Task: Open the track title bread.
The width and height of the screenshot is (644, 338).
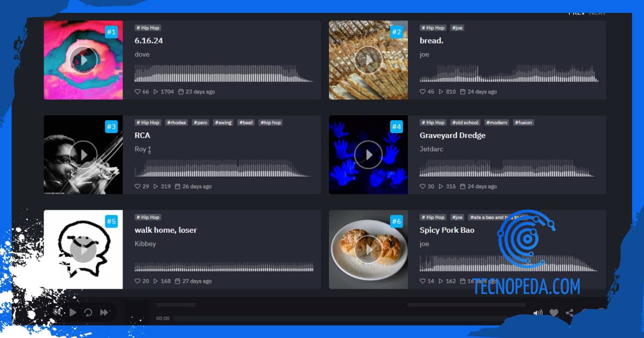Action: (431, 41)
